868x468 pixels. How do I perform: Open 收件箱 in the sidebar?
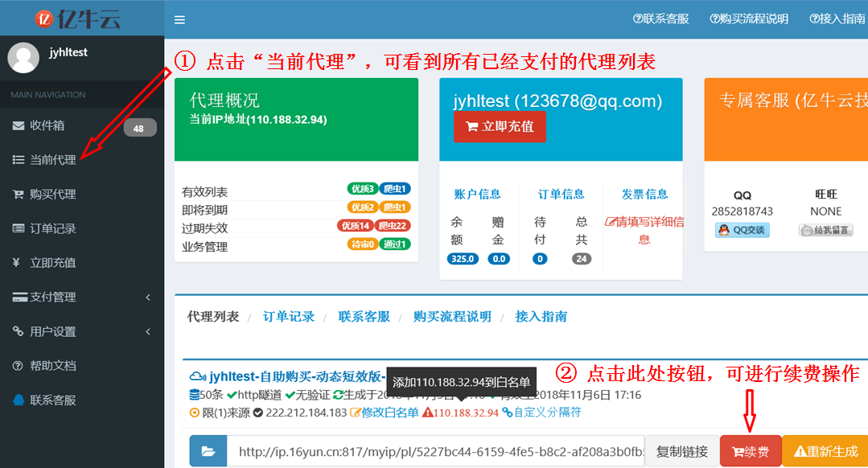(47, 125)
